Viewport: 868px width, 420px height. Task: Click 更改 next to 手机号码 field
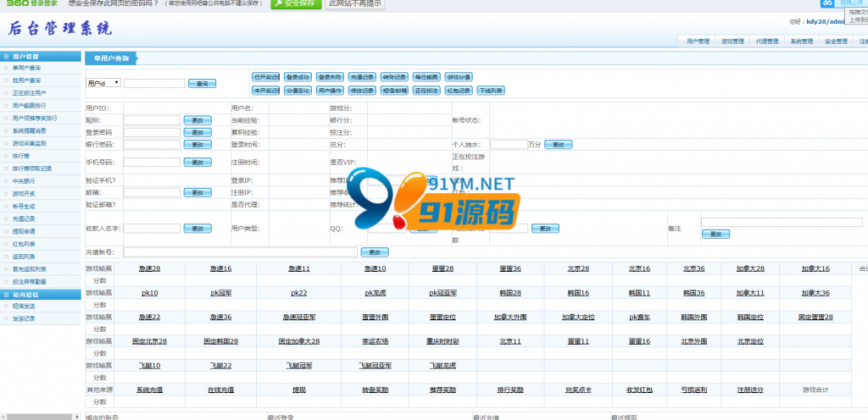pos(198,163)
